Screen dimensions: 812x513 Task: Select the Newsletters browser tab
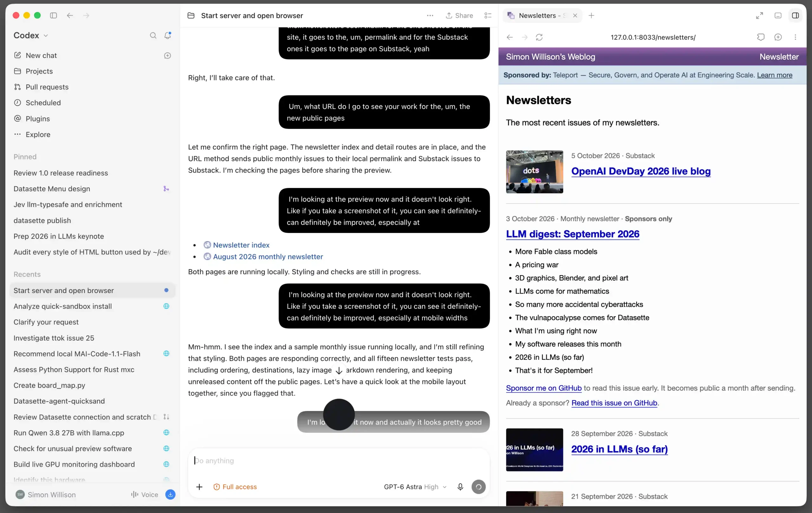[539, 16]
